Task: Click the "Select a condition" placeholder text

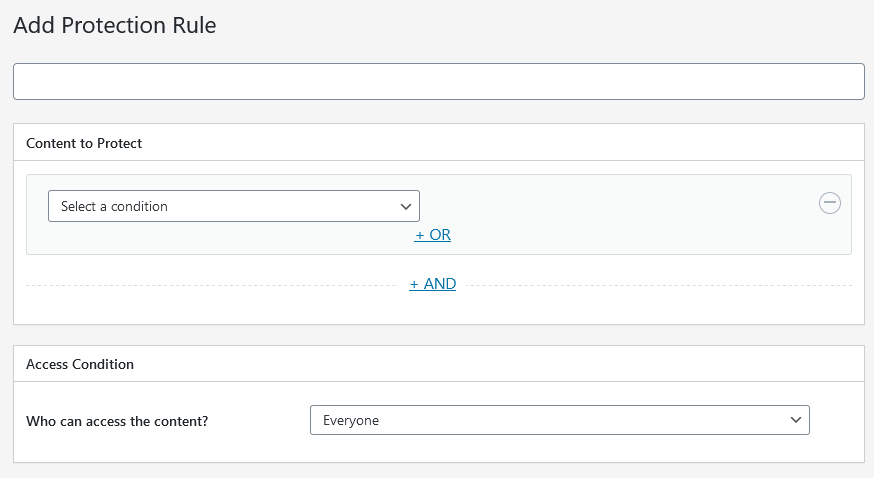Action: point(114,206)
